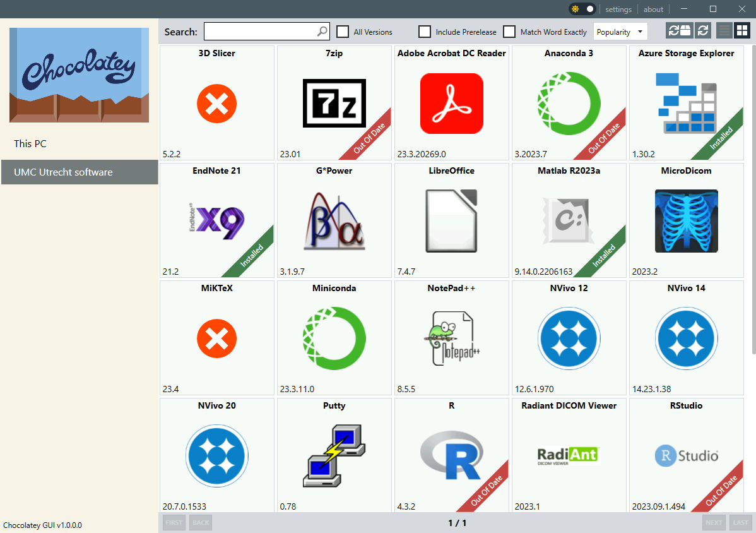The height and width of the screenshot is (533, 756).
Task: Click the NVivo 12 package icon
Action: coord(569,338)
